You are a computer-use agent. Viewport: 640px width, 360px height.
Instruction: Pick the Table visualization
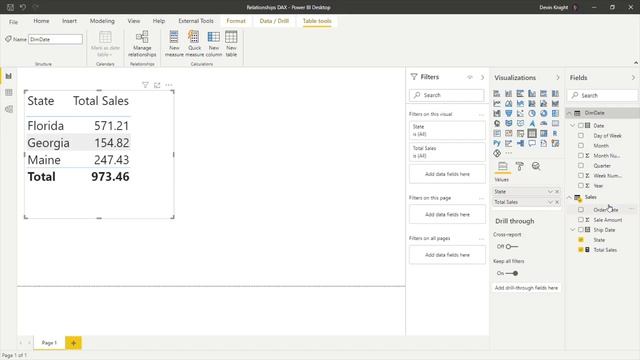coord(532,133)
